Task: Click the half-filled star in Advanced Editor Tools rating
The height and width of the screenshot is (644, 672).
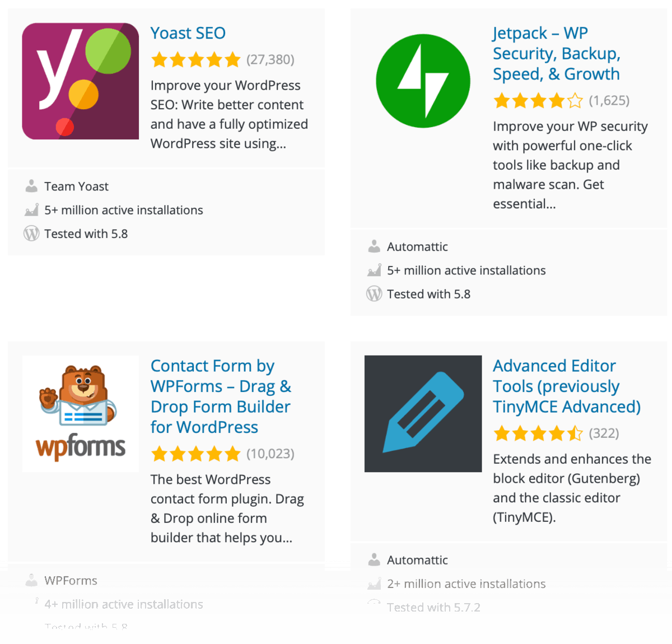Action: (575, 433)
